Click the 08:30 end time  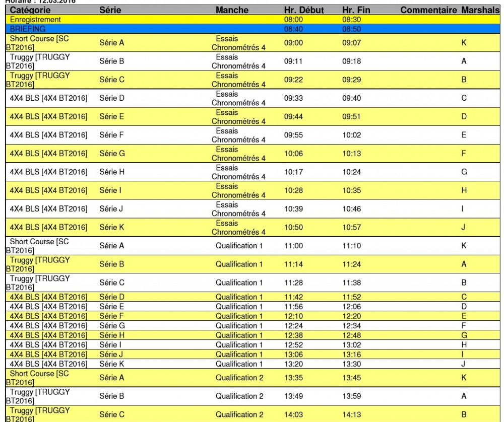point(352,20)
